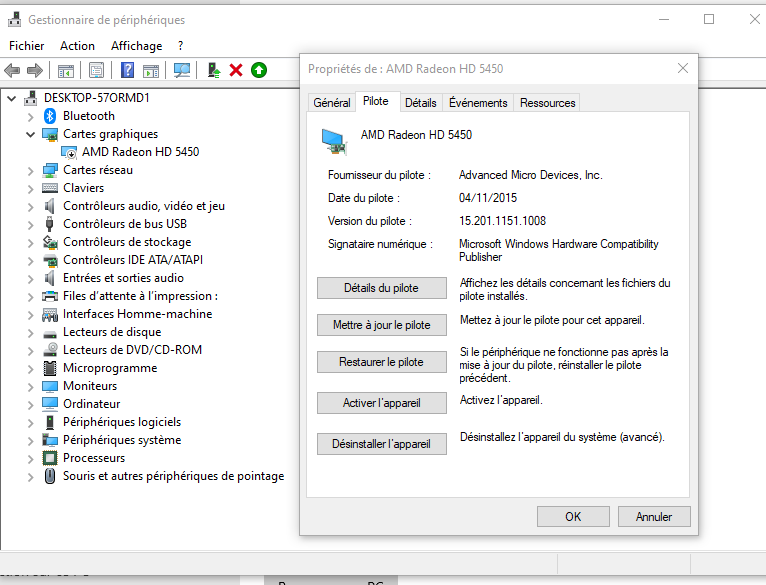766x585 pixels.
Task: Click the Cartes graphiques category icon
Action: click(x=50, y=134)
